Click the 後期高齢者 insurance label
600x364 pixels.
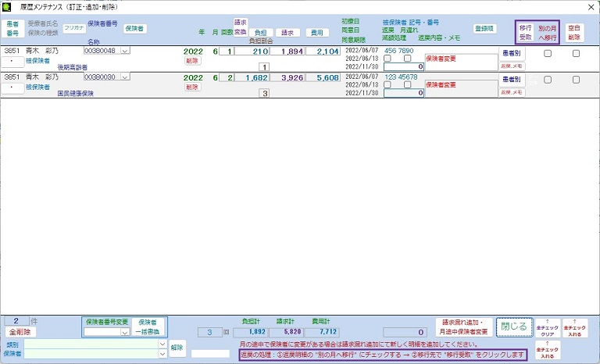click(73, 67)
